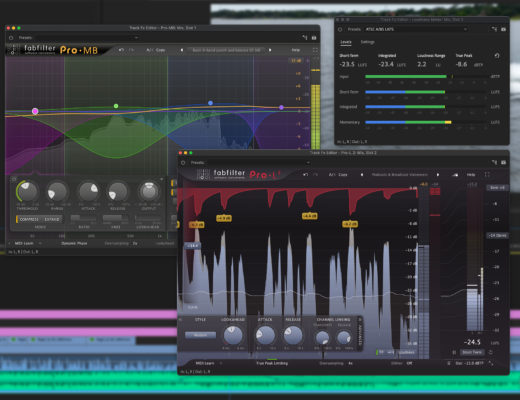This screenshot has width=520, height=400.
Task: Open the preset name menu in the Pro-MB header
Action: [226, 50]
